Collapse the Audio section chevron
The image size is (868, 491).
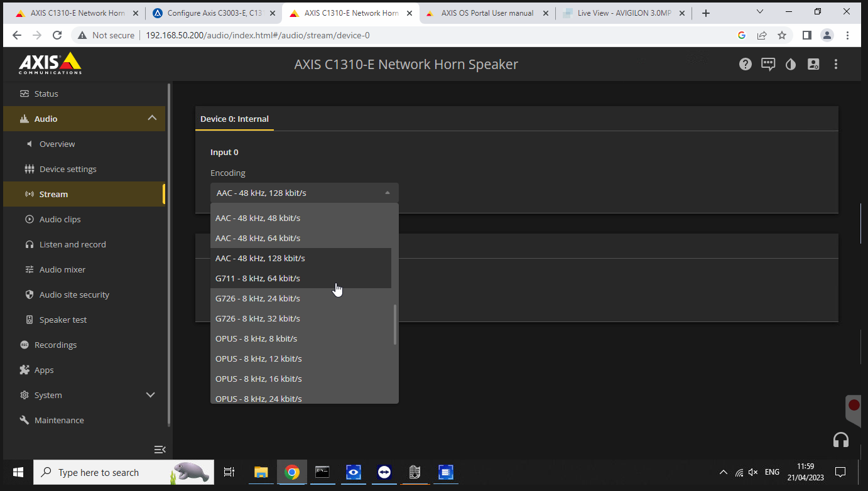152,118
